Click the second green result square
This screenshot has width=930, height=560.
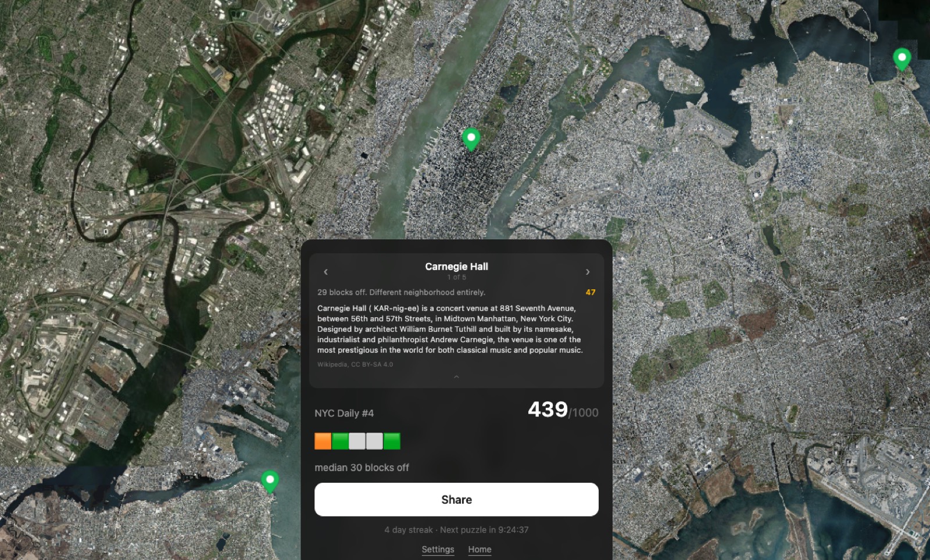340,441
